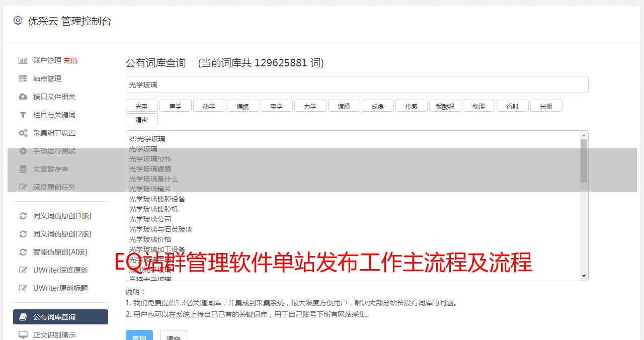Click the bar chart icon for 账户管理
Image resolution: width=644 pixels, height=340 pixels.
coord(23,60)
